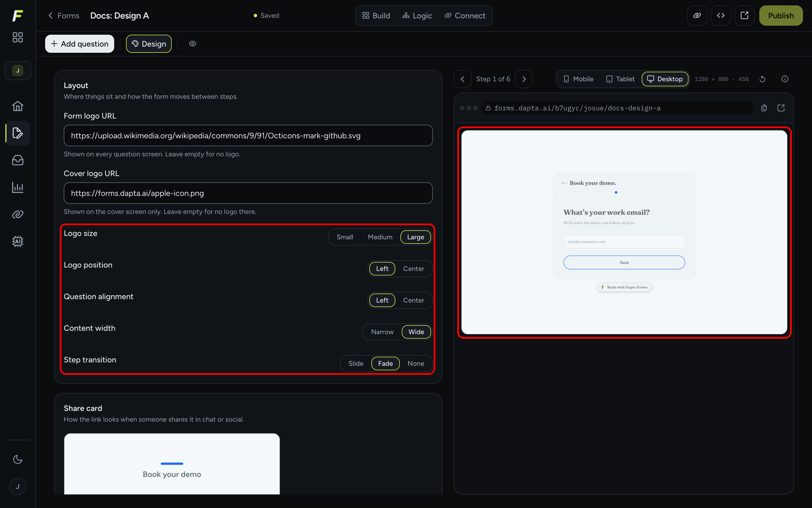Go back to Forms list
812x508 pixels.
(x=64, y=16)
